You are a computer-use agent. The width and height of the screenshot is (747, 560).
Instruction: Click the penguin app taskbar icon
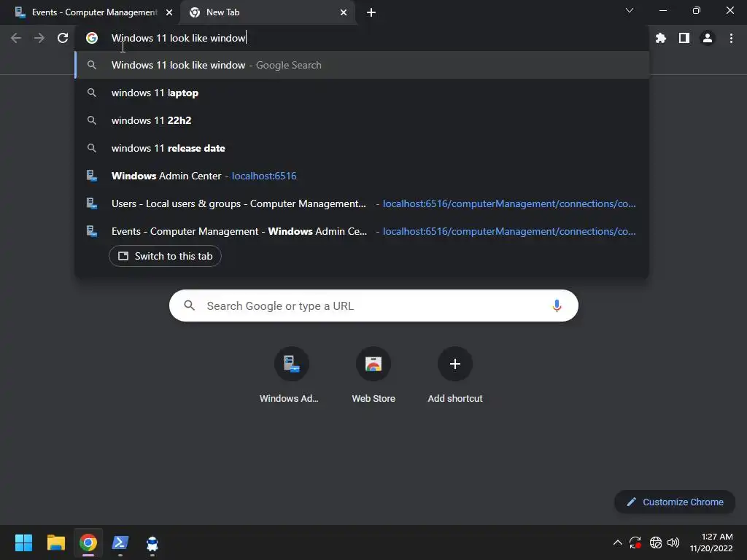click(x=152, y=542)
